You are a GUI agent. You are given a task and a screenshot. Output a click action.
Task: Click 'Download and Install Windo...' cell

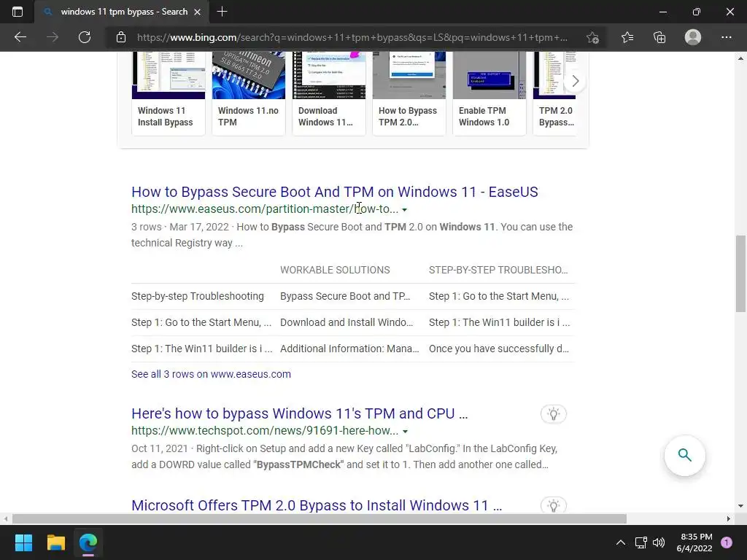click(x=347, y=322)
